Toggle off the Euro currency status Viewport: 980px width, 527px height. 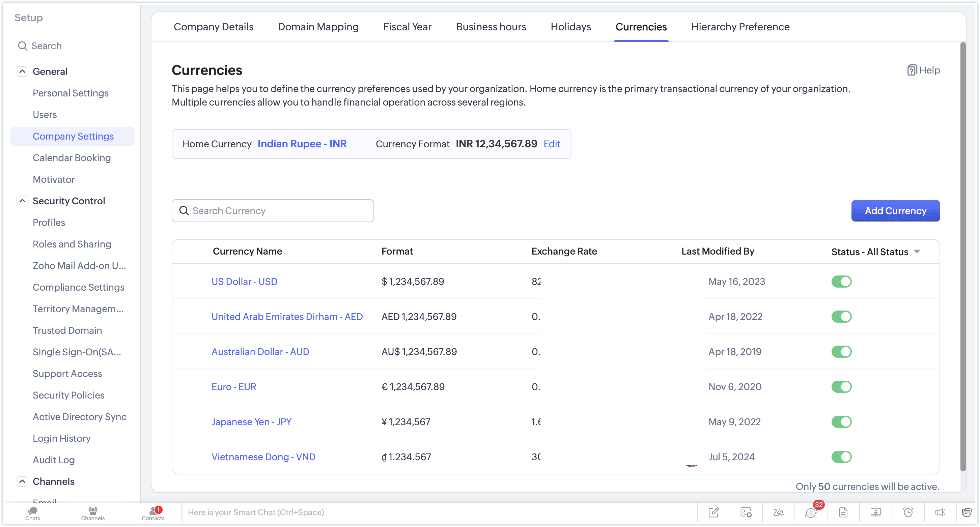[x=841, y=387]
